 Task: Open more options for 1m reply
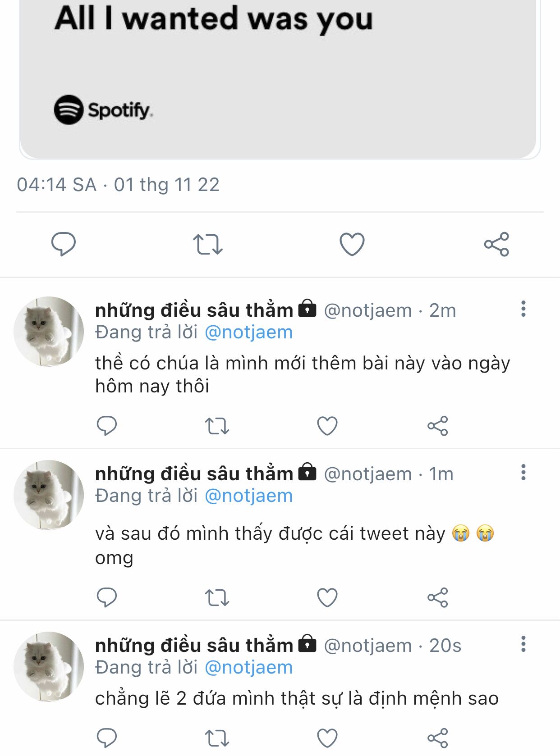pos(523,473)
